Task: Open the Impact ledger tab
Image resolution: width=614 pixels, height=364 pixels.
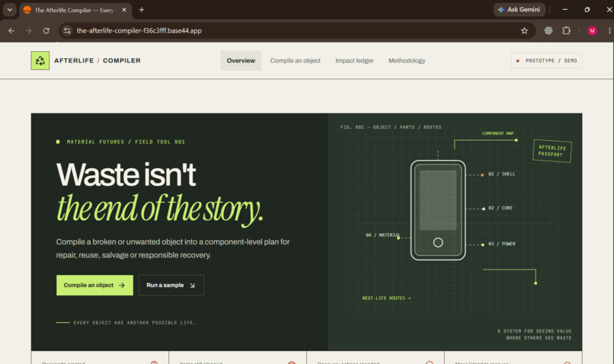Action: 354,61
